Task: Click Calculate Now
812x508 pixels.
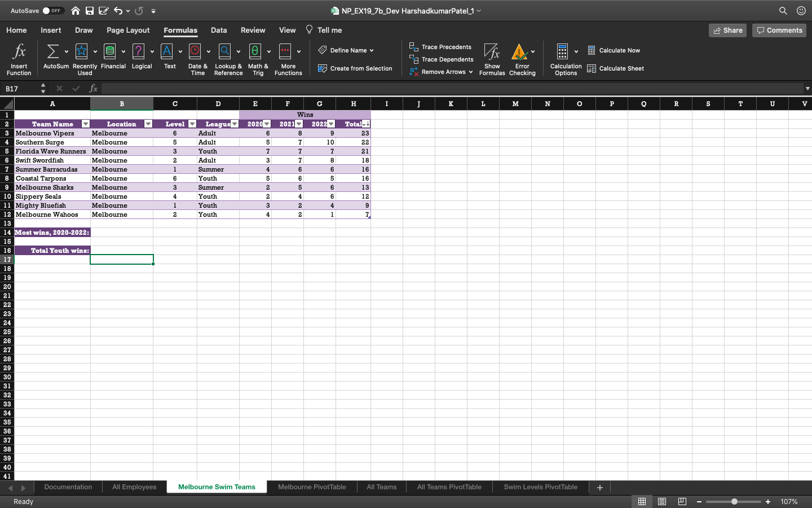Action: (x=614, y=51)
